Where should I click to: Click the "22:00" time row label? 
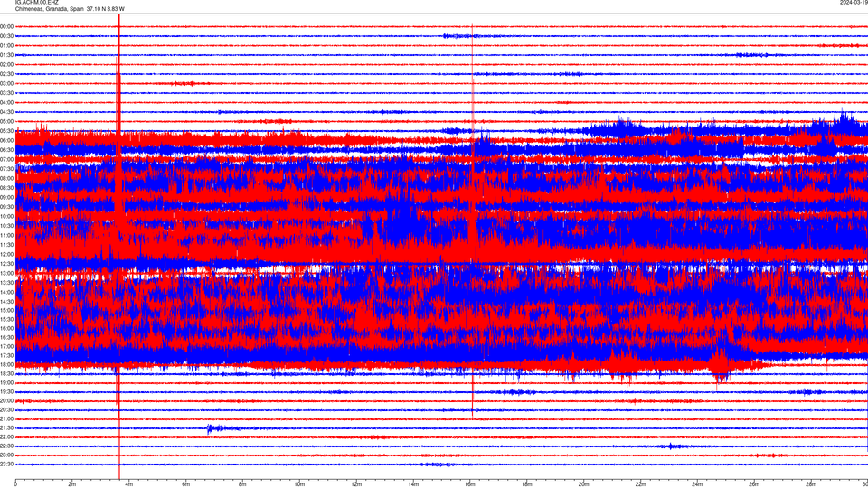6,437
